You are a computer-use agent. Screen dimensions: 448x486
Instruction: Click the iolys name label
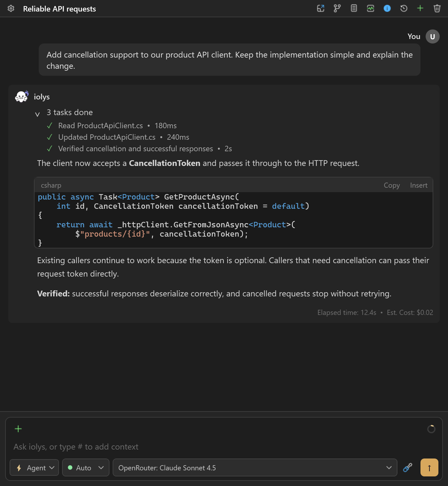pyautogui.click(x=42, y=97)
